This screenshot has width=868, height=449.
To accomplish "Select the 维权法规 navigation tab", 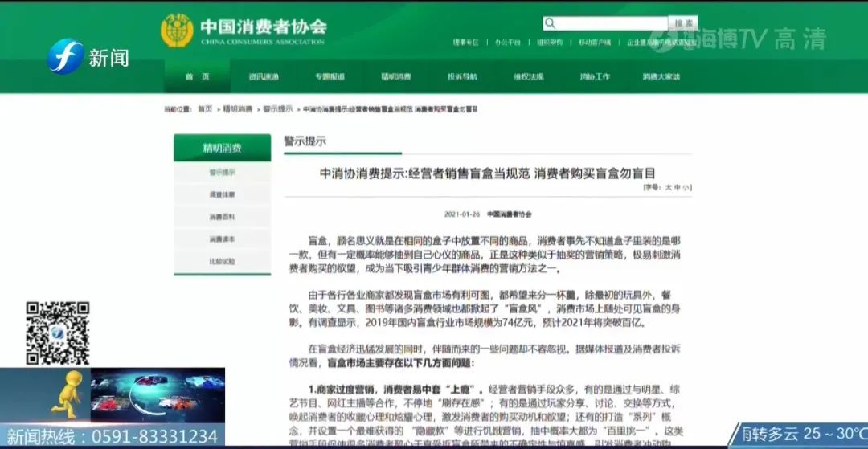I will [x=529, y=77].
